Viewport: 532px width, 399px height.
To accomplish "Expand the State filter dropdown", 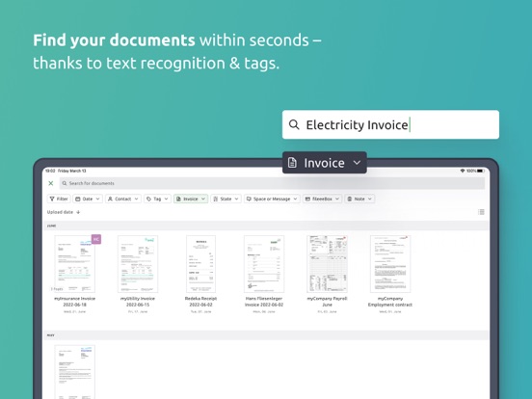I will click(226, 199).
